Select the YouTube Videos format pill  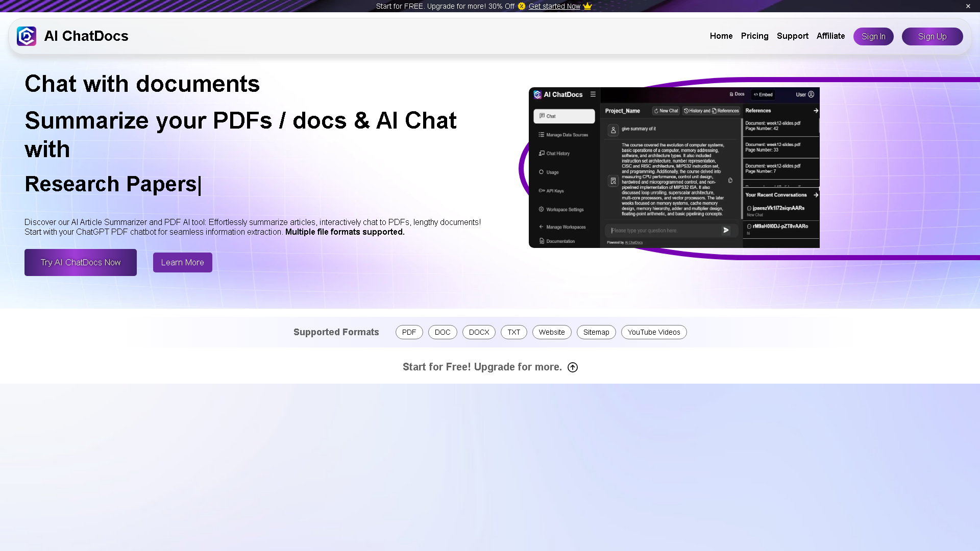654,332
